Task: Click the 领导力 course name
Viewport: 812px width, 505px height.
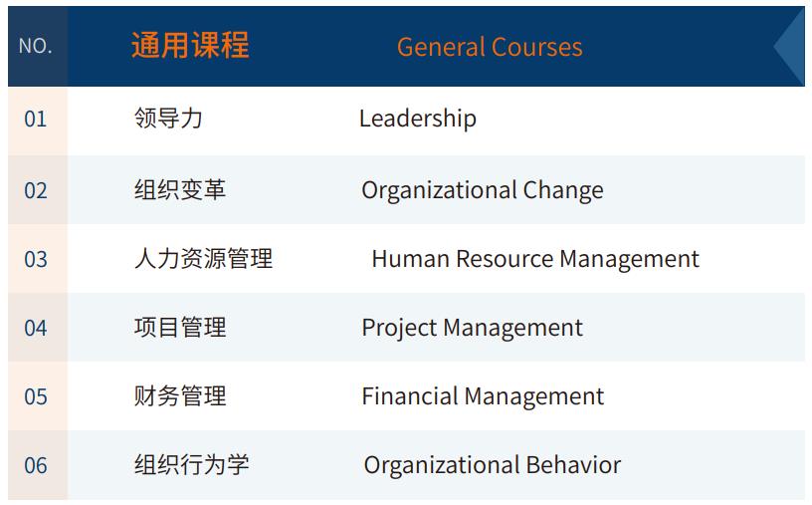Action: coord(168,118)
